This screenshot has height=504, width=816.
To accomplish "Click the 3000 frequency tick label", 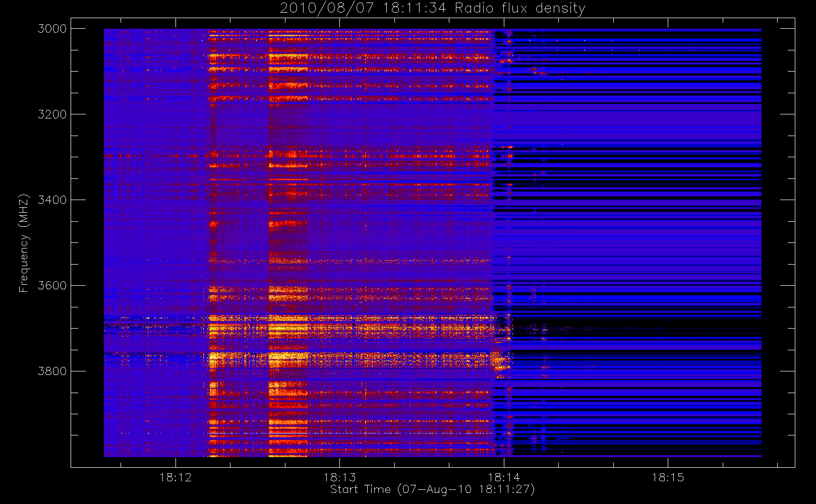I will pos(52,29).
